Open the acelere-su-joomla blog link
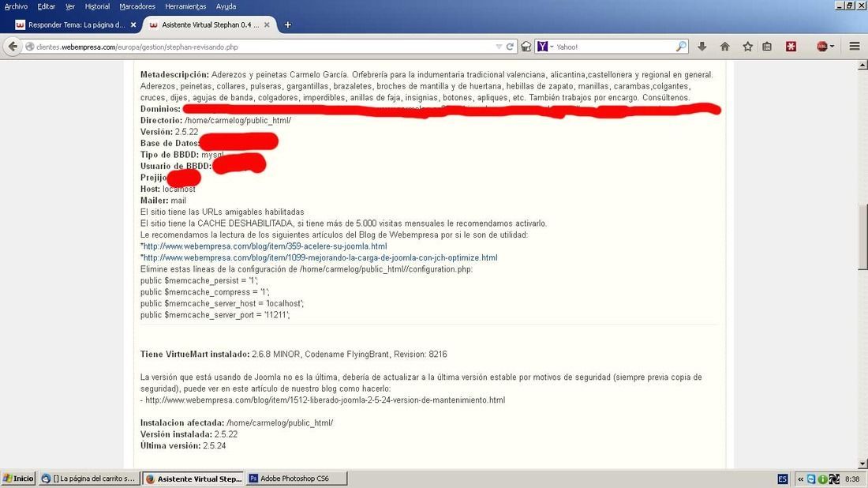The width and height of the screenshot is (868, 488). (264, 246)
